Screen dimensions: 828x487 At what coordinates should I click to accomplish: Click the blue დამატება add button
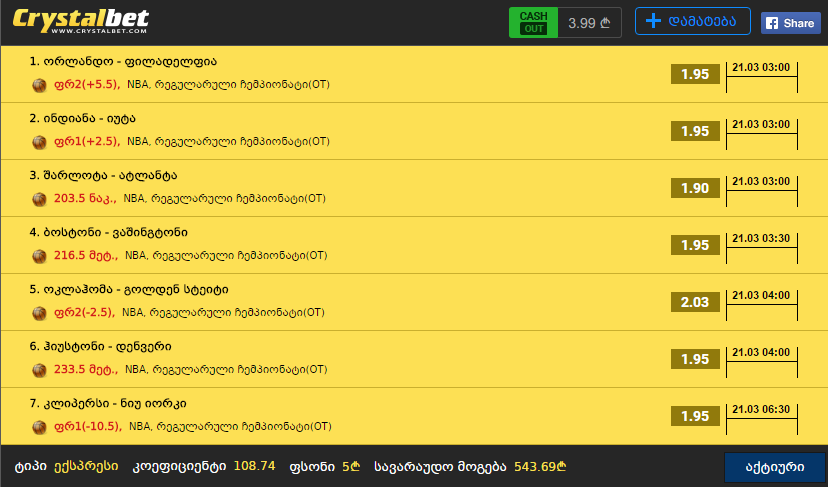(693, 21)
